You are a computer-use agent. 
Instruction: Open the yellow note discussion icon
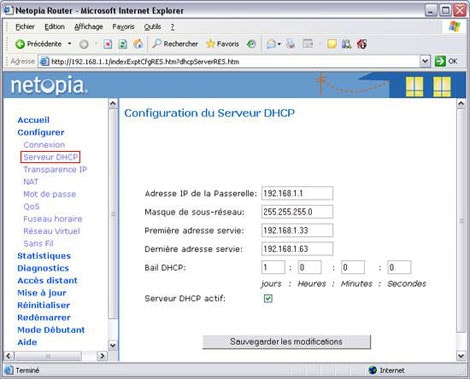[332, 44]
